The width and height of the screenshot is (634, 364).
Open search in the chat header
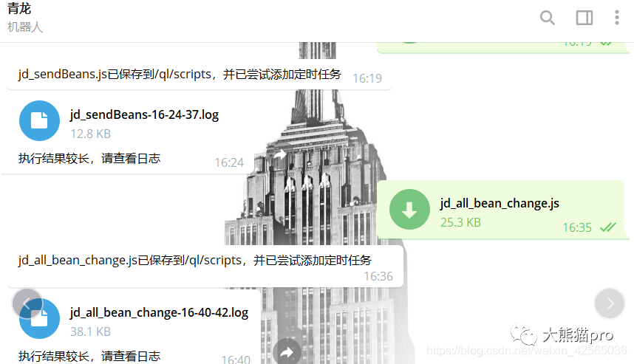coord(548,18)
